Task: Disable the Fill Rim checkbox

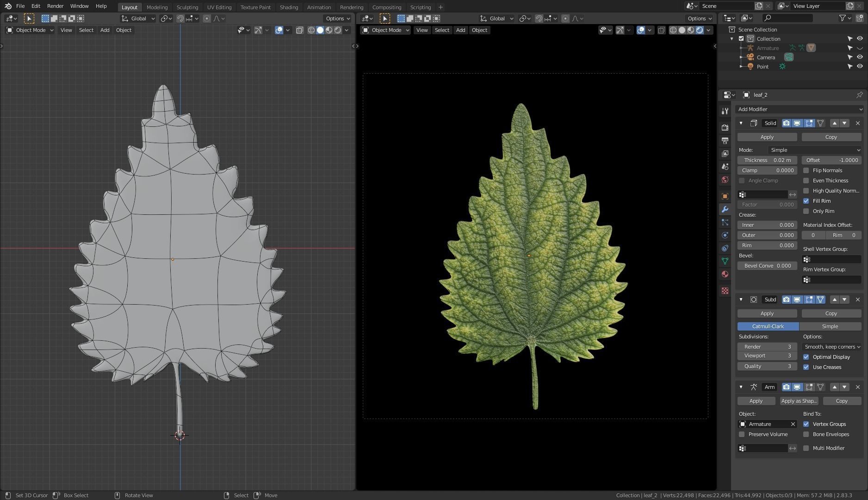Action: pos(806,201)
